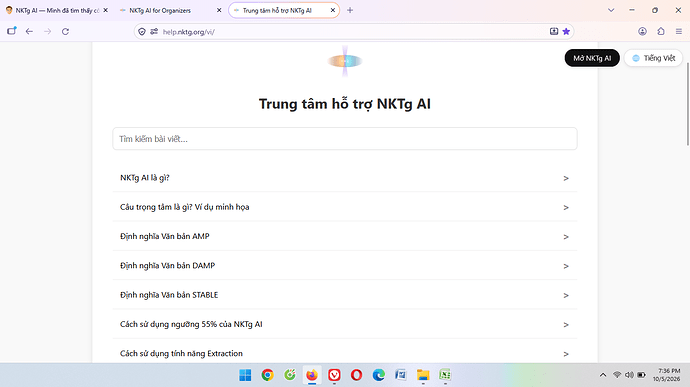Open the green Cốc Cốc browser taskbar icon

click(x=290, y=375)
